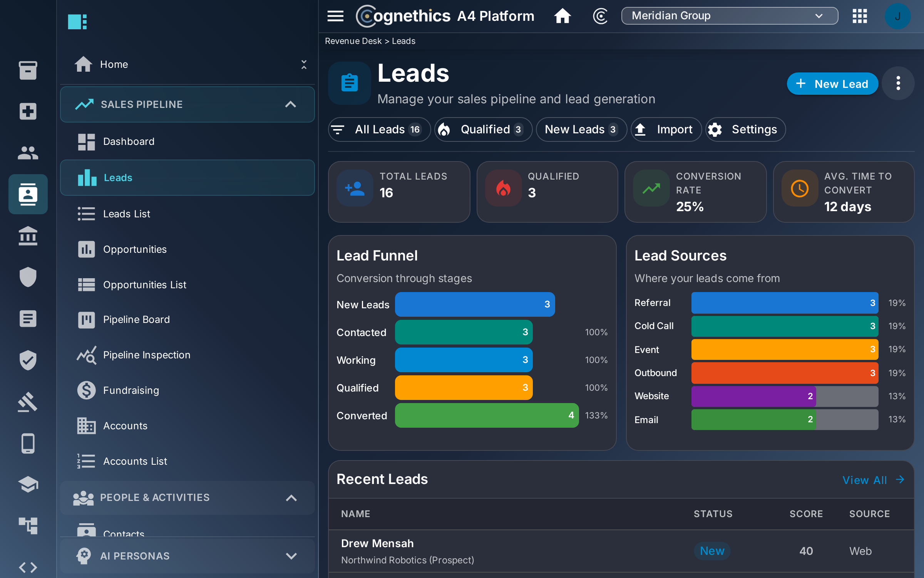924x578 pixels.
Task: Click the plain shield icon in left rail
Action: [28, 277]
